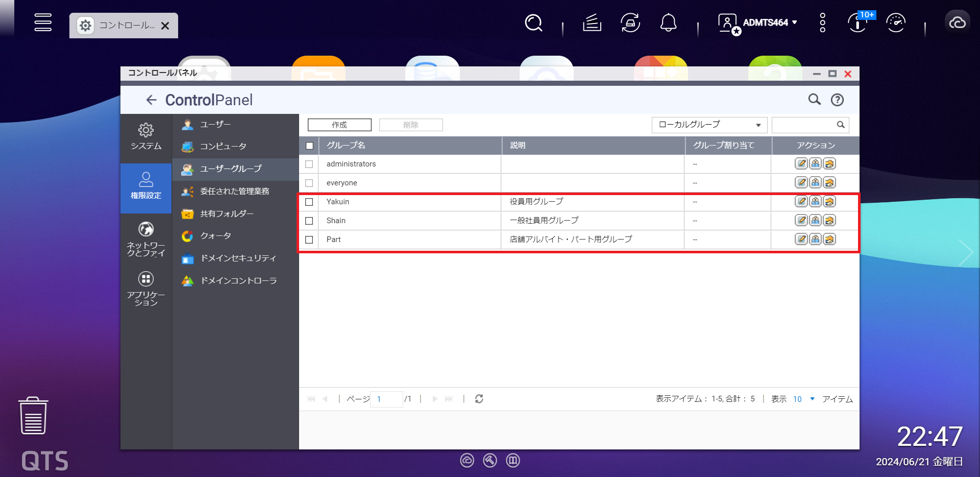Open the QTS main menu hamburger icon

coord(43,22)
